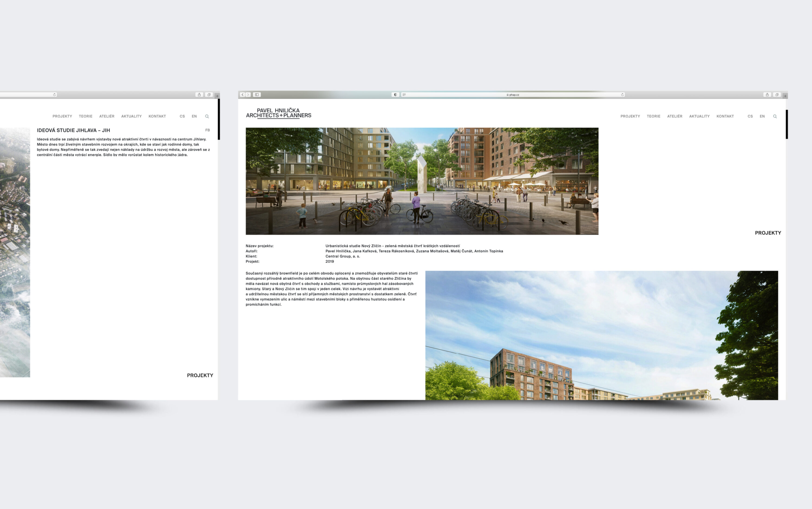Click the FB link next to Jihlava title
Viewport: 812px width, 509px height.
tap(208, 130)
